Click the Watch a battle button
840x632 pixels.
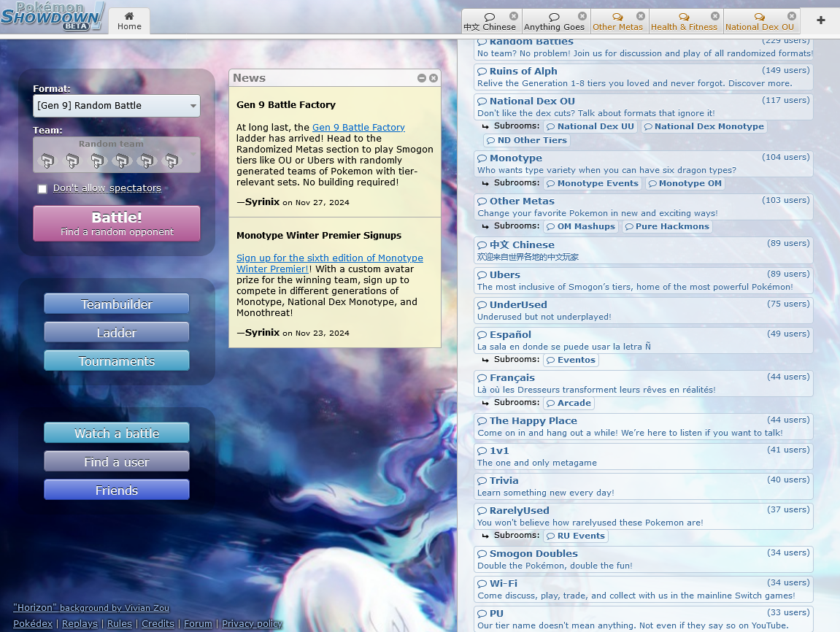pos(117,433)
